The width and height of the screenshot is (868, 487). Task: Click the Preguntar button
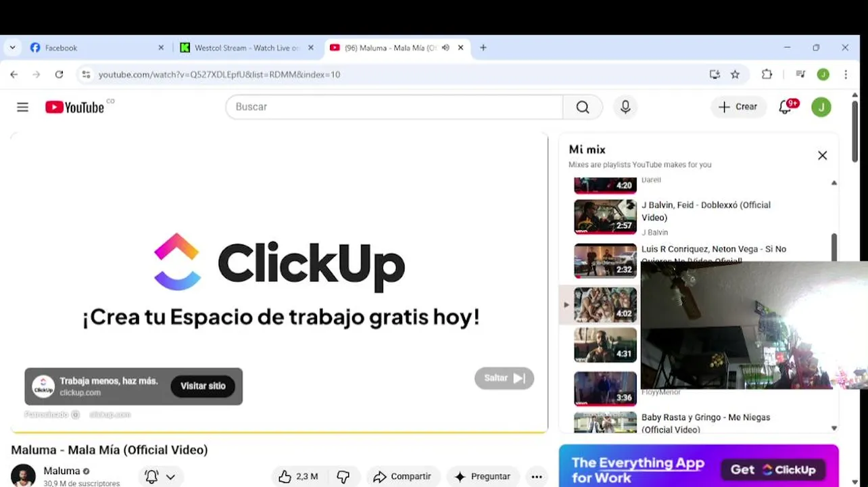[483, 477]
